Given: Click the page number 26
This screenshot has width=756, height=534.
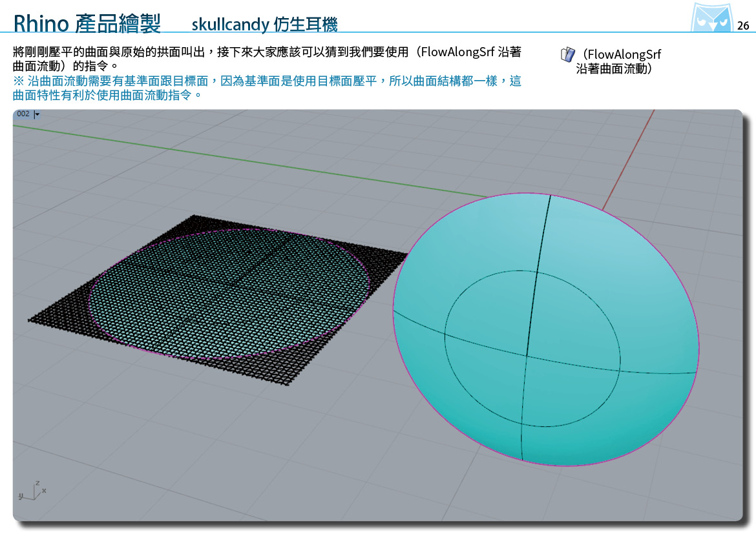Looking at the screenshot, I should pyautogui.click(x=743, y=26).
